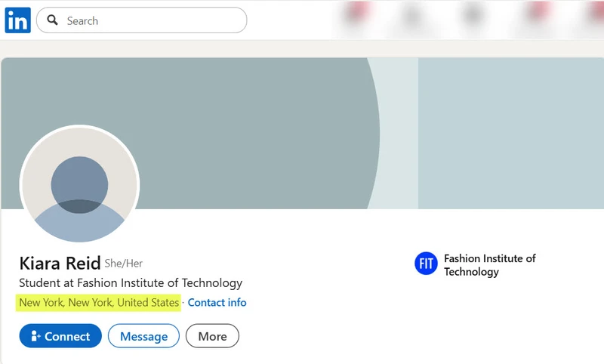Click headline Student at Fashion Institute of Technology
The image size is (604, 364).
(x=131, y=283)
